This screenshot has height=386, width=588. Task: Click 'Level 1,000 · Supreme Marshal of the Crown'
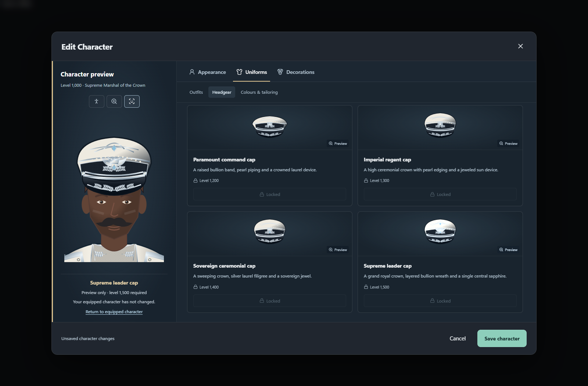tap(103, 85)
